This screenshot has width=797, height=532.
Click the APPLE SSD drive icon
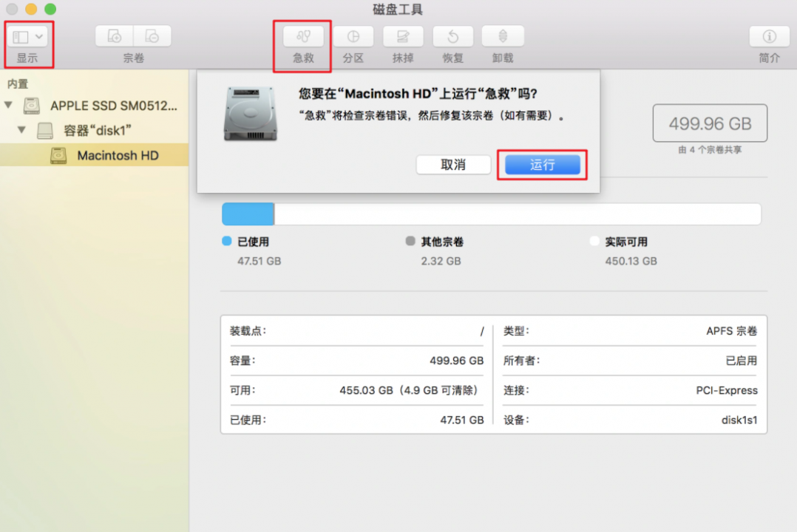click(32, 106)
